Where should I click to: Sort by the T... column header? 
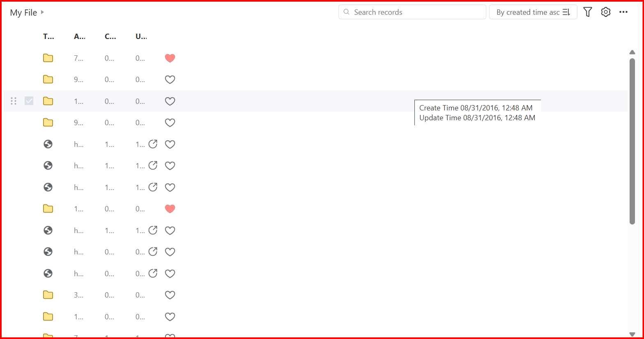coord(48,37)
